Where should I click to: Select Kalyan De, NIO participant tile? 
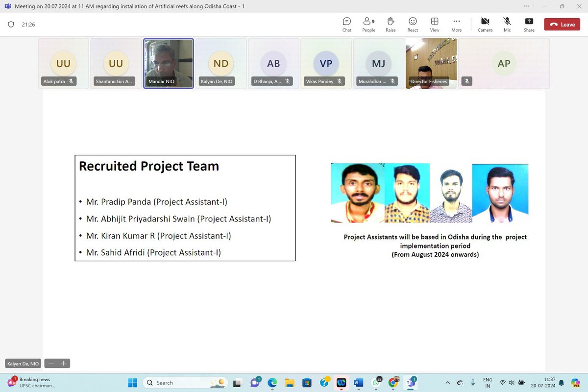220,63
